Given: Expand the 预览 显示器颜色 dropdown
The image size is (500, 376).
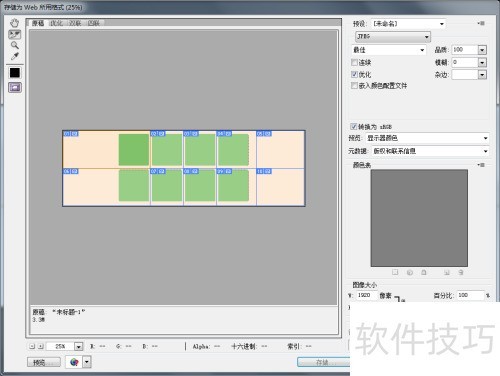Looking at the screenshot, I should (x=427, y=138).
